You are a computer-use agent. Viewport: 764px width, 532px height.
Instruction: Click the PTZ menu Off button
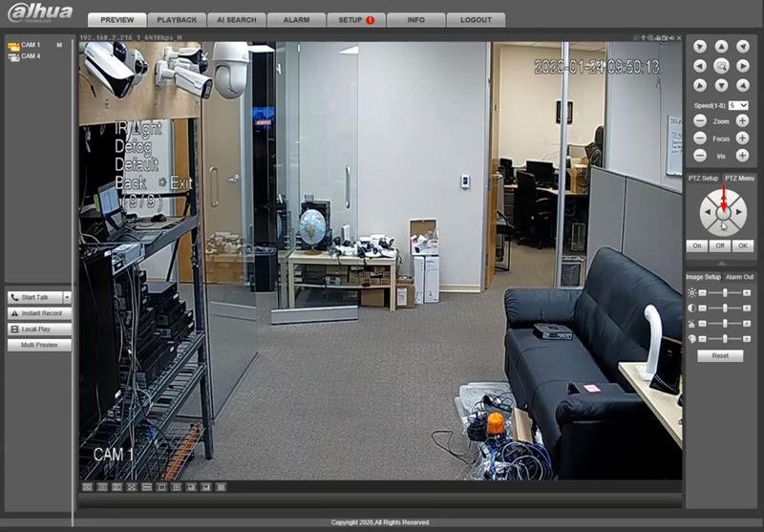click(720, 246)
